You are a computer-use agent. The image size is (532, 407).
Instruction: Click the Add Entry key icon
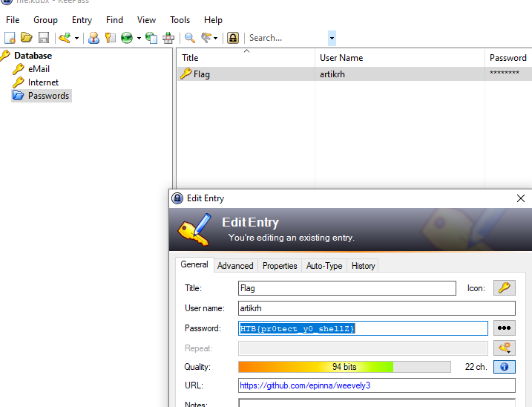tap(65, 38)
